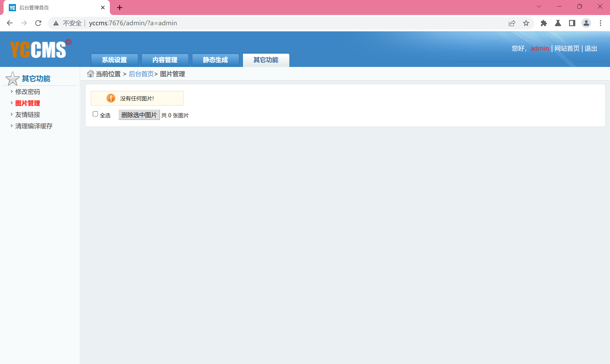Open the browser extensions puzzle icon
This screenshot has width=610, height=364.
click(544, 23)
